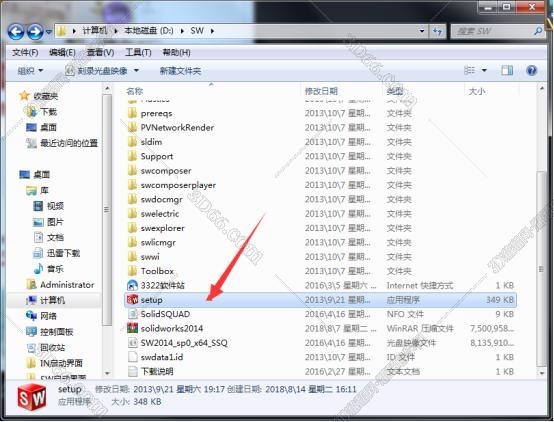
Task: Open 桌面 under favorites
Action: 48,127
